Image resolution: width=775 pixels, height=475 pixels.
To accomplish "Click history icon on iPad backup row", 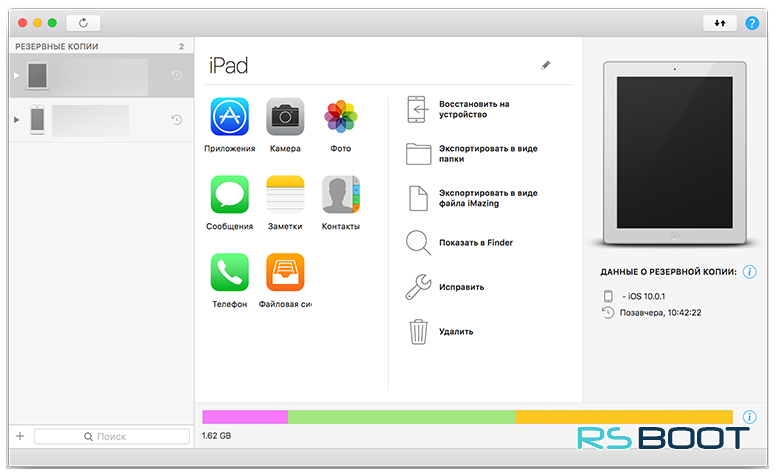I will click(176, 76).
